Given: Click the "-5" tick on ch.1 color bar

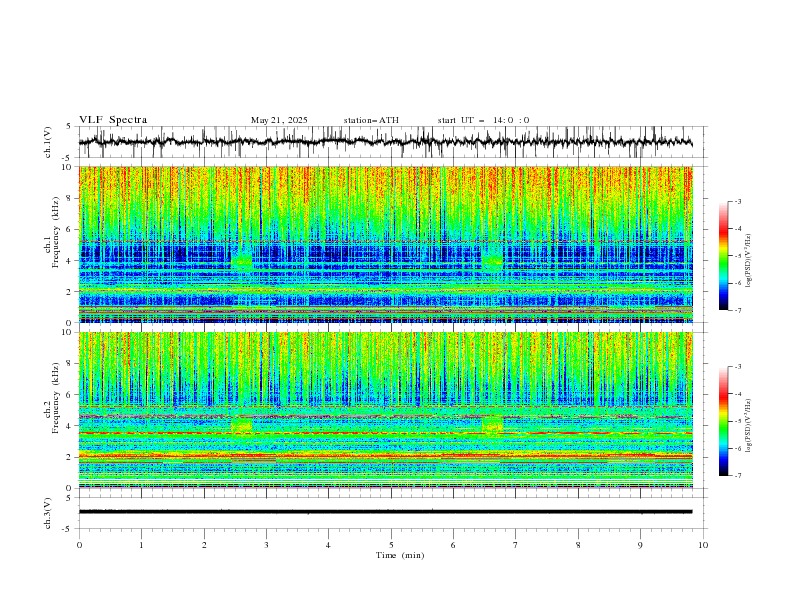Looking at the screenshot, I should tap(737, 256).
